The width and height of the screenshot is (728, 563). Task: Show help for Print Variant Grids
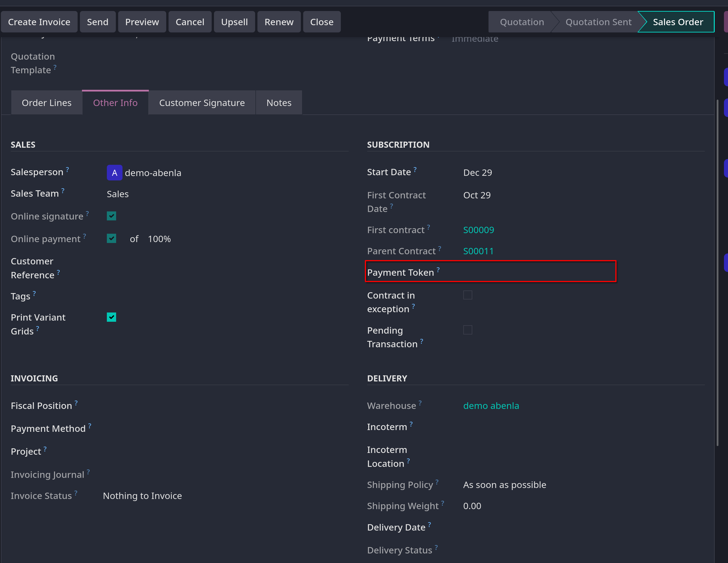pyautogui.click(x=38, y=328)
